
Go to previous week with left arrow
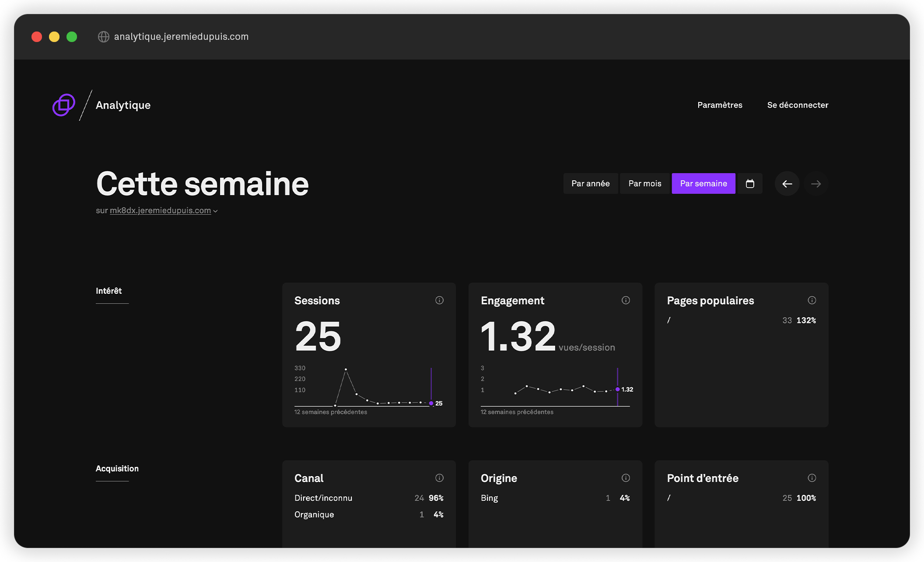(x=787, y=184)
